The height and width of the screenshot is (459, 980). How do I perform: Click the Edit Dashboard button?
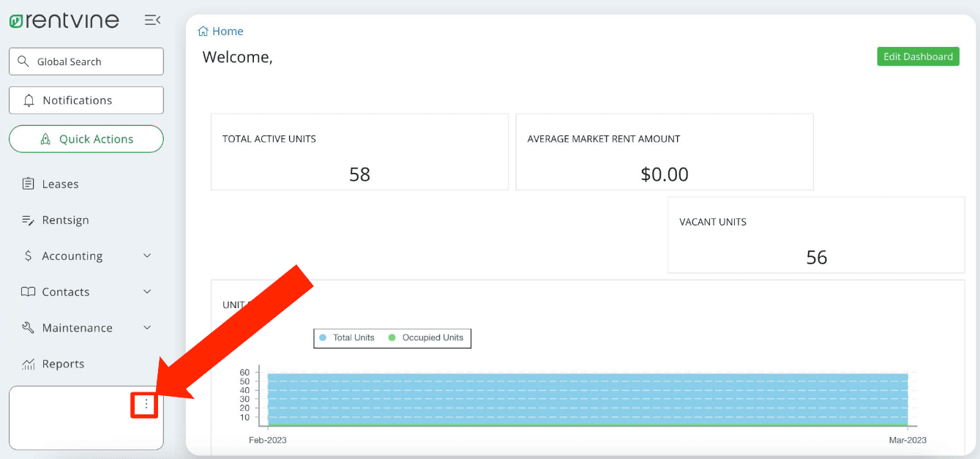918,56
